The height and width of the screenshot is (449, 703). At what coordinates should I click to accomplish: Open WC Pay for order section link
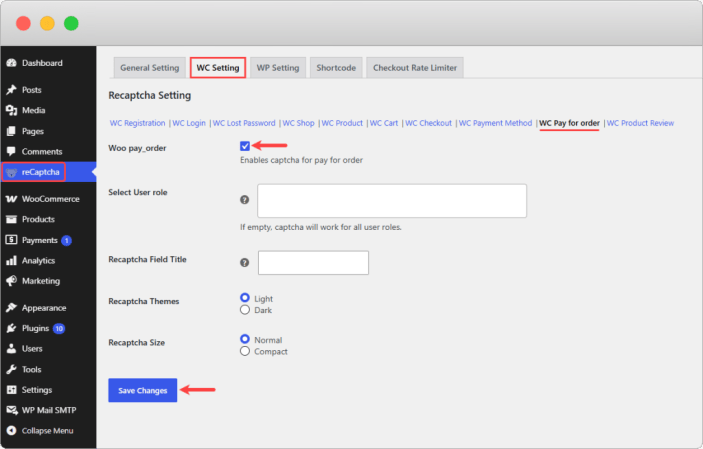click(x=569, y=123)
